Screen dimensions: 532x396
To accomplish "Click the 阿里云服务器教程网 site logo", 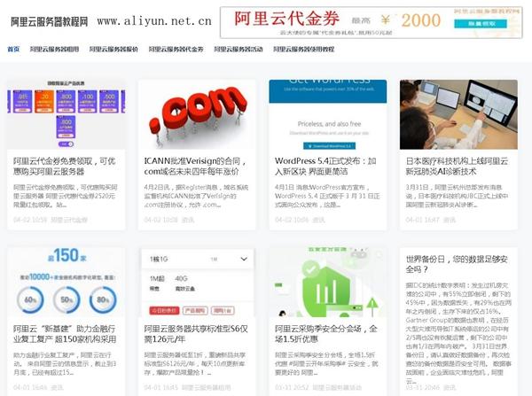I will point(49,21).
